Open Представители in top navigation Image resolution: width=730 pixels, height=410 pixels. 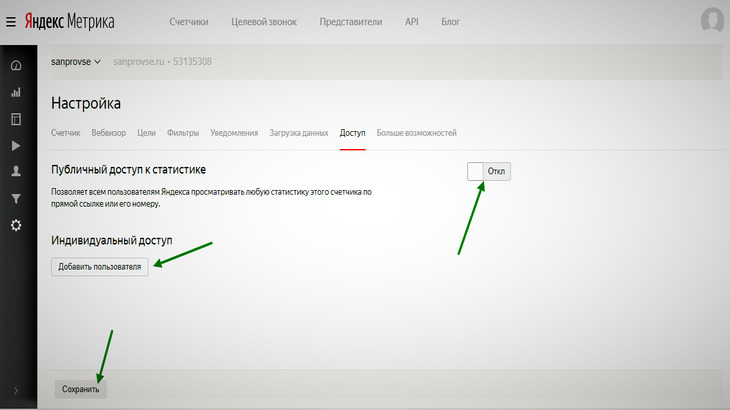click(351, 22)
